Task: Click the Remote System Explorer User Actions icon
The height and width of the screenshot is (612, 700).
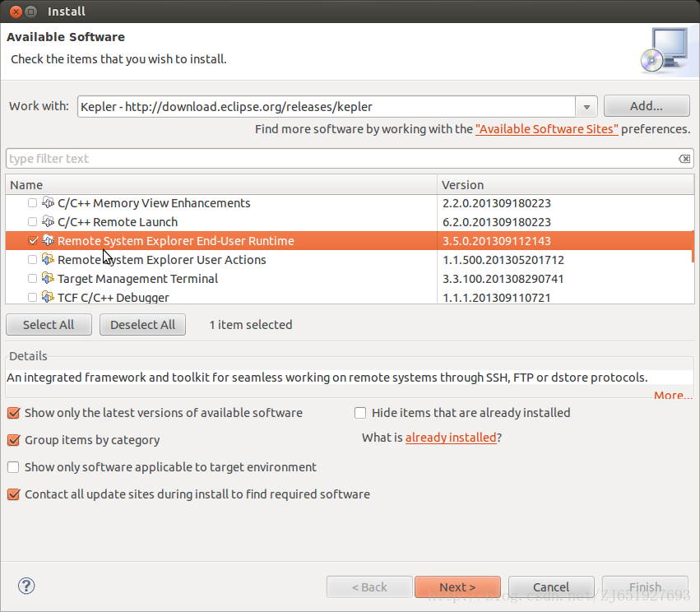Action: (x=48, y=260)
